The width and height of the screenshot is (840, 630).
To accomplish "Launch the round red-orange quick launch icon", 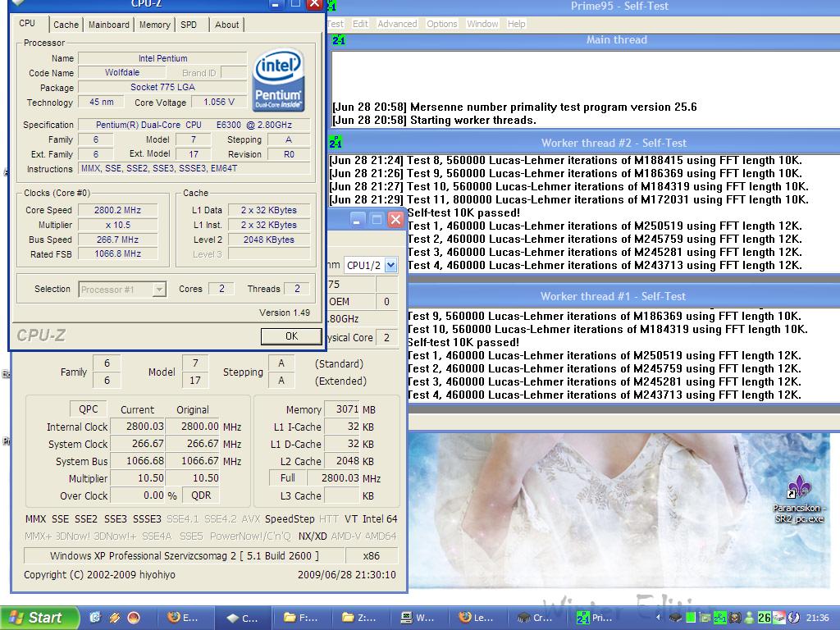I will point(134,618).
